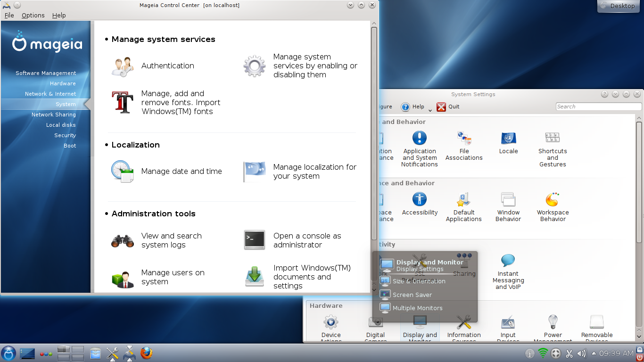This screenshot has height=362, width=644.
Task: Open Removable Devices settings
Action: tap(597, 328)
